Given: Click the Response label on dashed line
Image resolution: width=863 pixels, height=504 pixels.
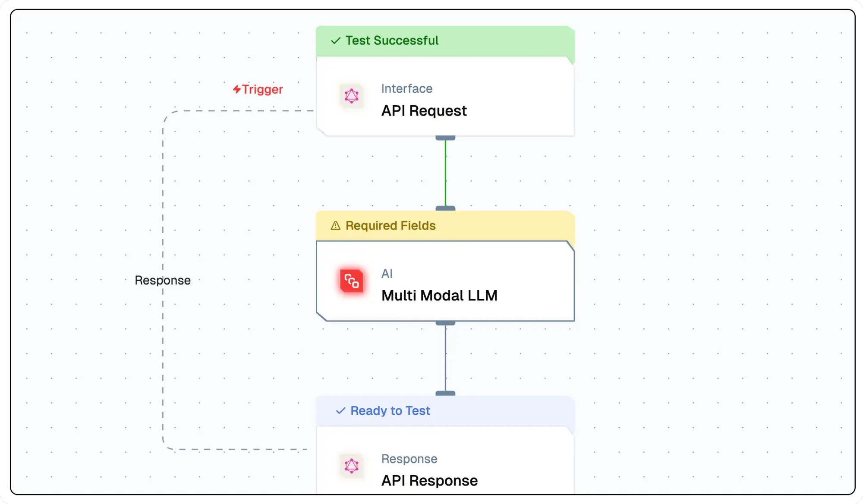Looking at the screenshot, I should 163,280.
